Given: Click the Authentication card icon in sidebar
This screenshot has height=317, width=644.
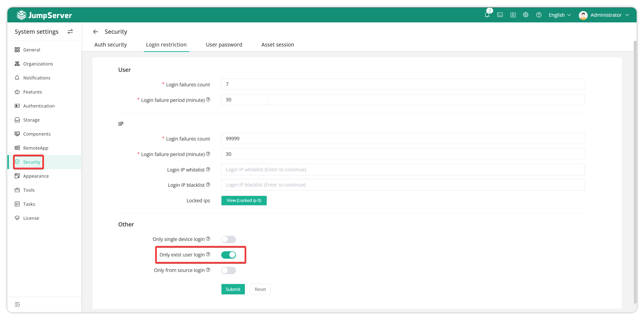Looking at the screenshot, I should coord(17,106).
